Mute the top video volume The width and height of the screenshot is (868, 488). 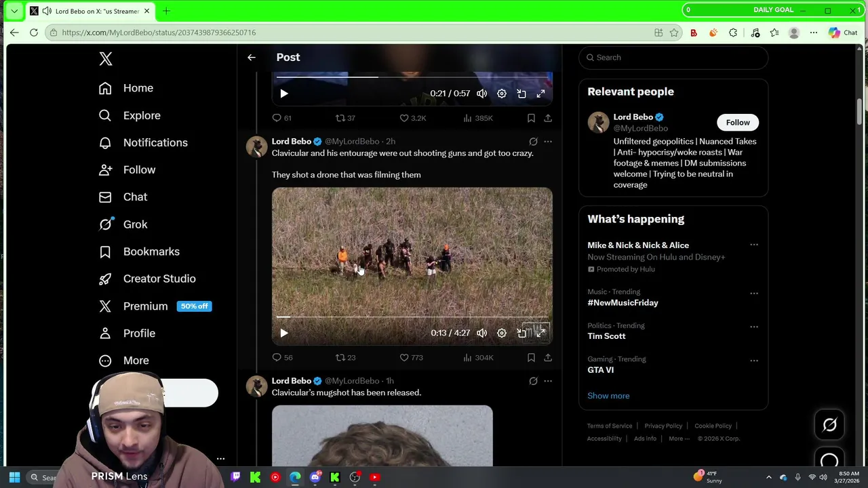[481, 94]
